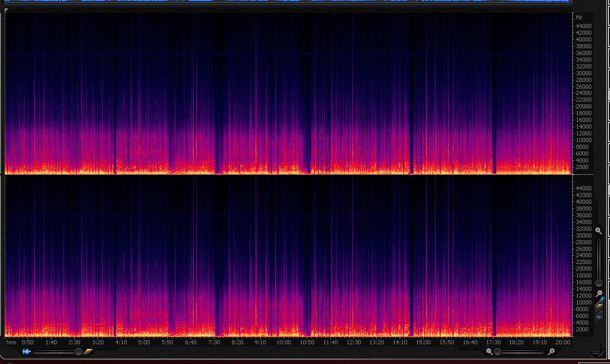The width and height of the screenshot is (610, 364).
Task: Zoom in vertically with the plus magnifier
Action: pos(599,231)
